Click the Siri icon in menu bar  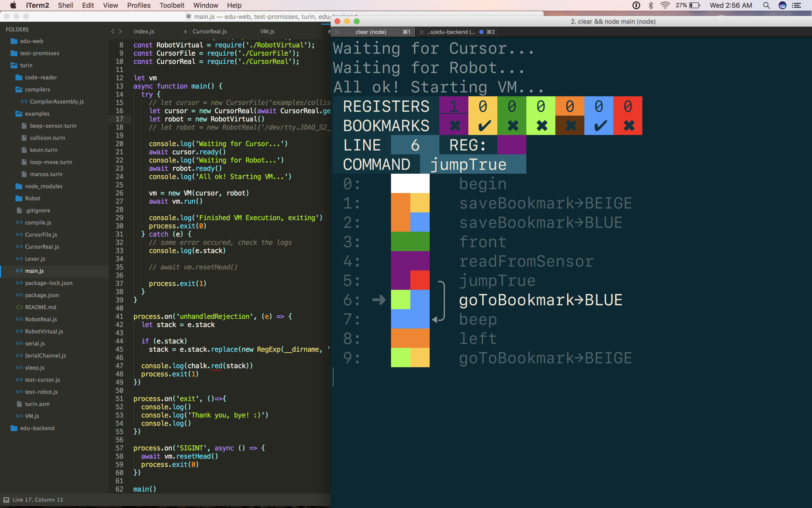click(783, 5)
